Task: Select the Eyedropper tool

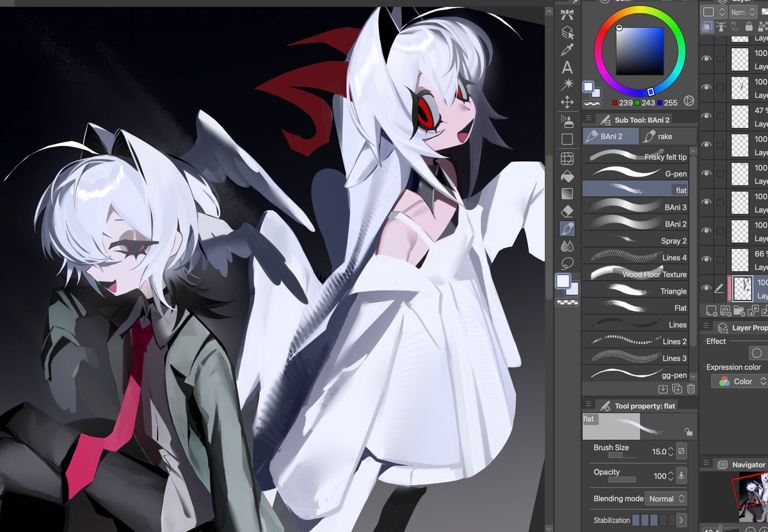Action: (567, 50)
